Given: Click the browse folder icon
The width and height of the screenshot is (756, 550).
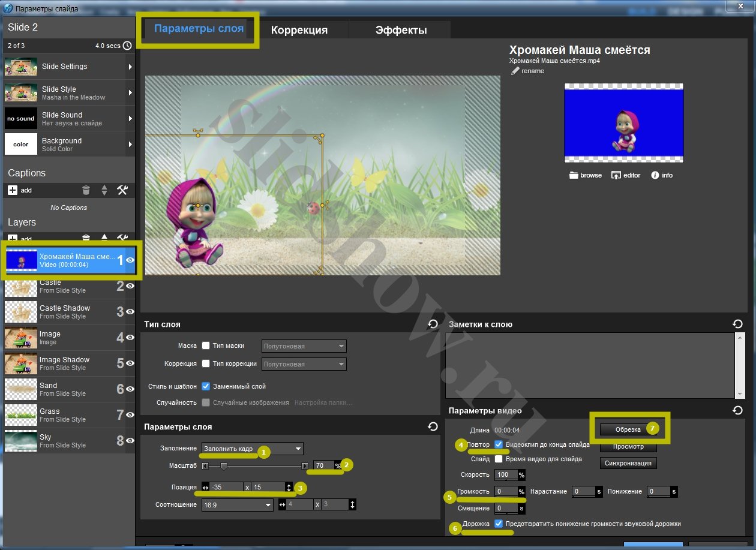Looking at the screenshot, I should pyautogui.click(x=574, y=175).
